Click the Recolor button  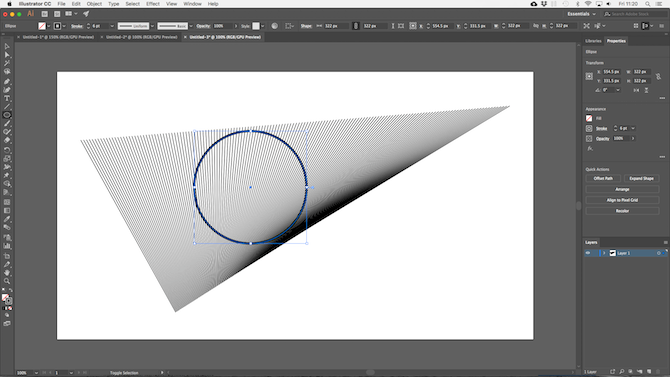[622, 211]
